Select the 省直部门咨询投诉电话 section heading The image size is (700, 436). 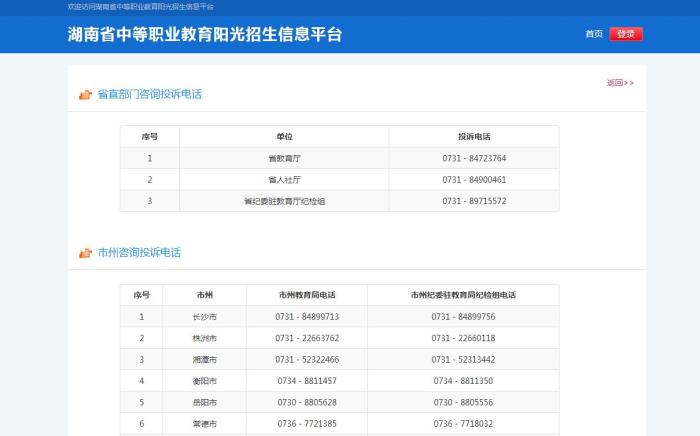(149, 94)
